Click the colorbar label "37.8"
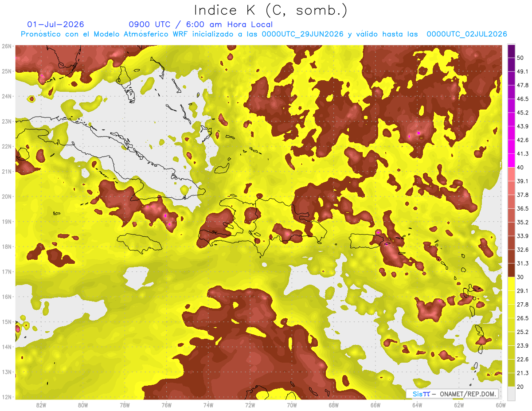Screen dimensions: 532x411 522,195
